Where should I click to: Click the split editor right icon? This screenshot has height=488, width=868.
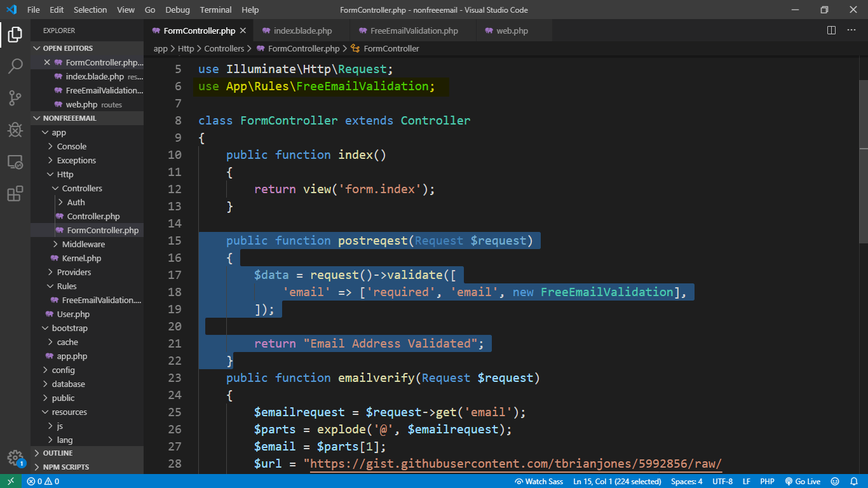(x=831, y=30)
